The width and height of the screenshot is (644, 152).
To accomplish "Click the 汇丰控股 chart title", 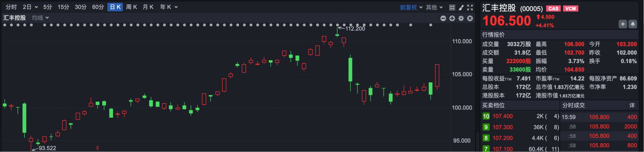I will pos(14,18).
